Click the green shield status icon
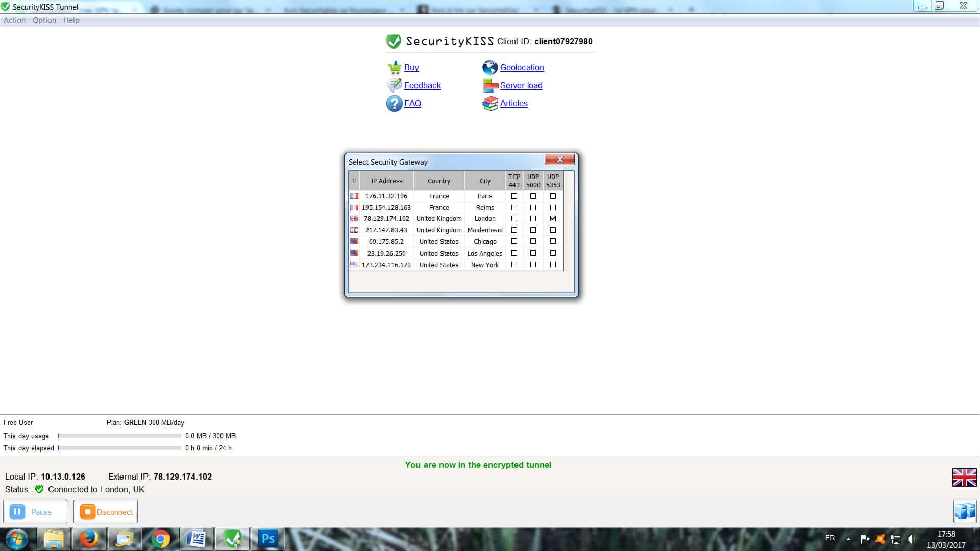 point(39,489)
